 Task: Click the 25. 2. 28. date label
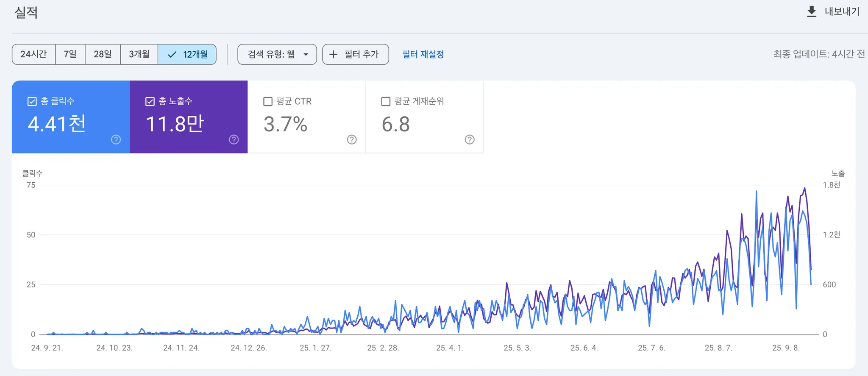click(383, 348)
